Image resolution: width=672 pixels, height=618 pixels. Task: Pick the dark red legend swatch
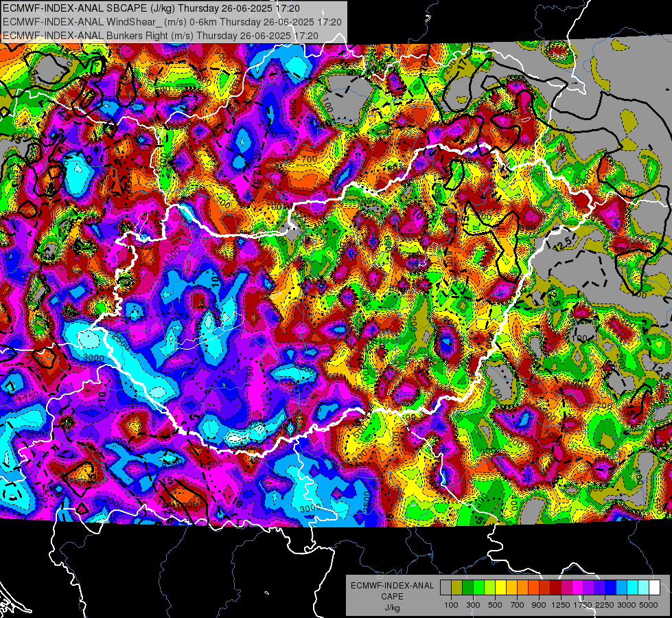click(x=555, y=587)
